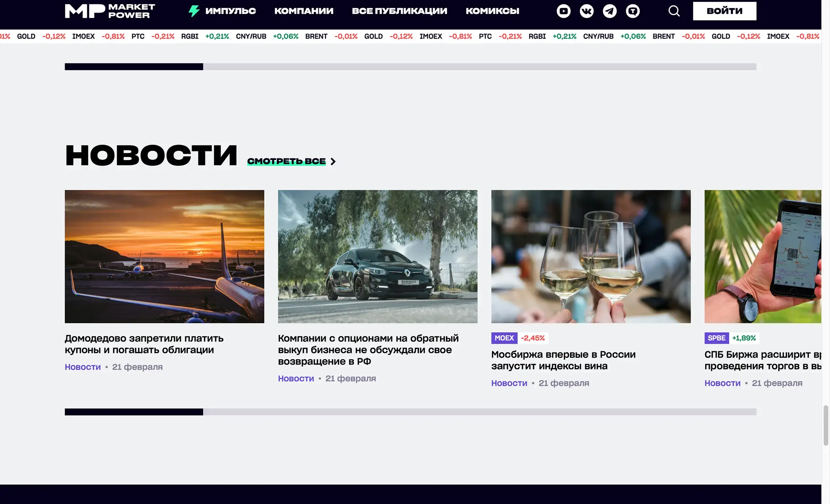Click the СМОТРЕТЬ ВСЕ link
Viewport: 830px width, 504px height.
click(286, 161)
